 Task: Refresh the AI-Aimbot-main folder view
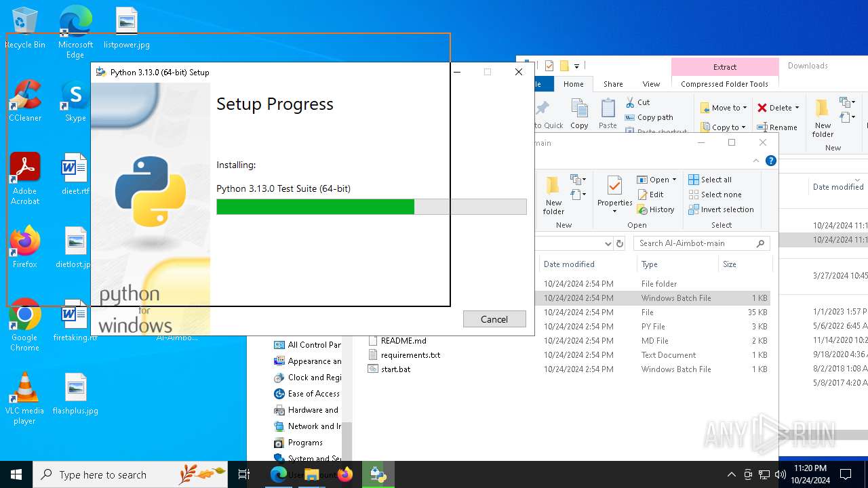(x=619, y=243)
